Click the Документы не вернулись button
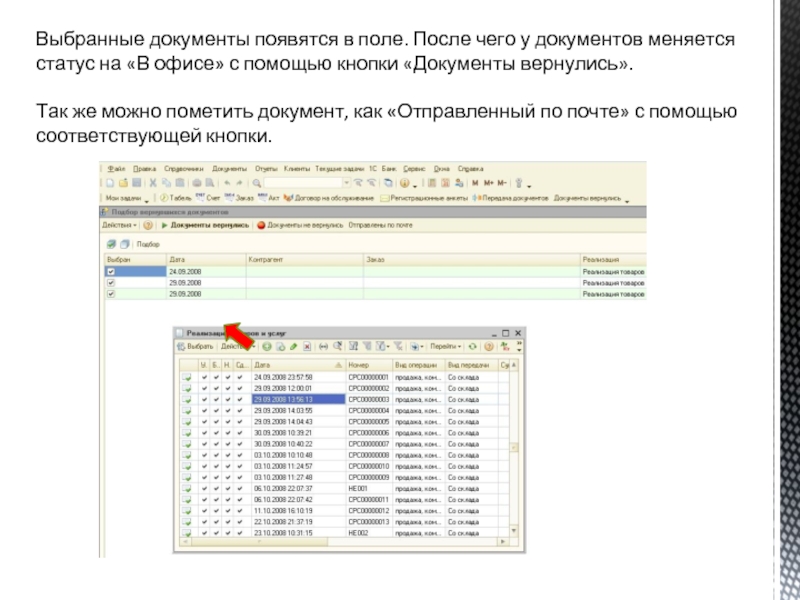The height and width of the screenshot is (600, 800). pos(298,225)
